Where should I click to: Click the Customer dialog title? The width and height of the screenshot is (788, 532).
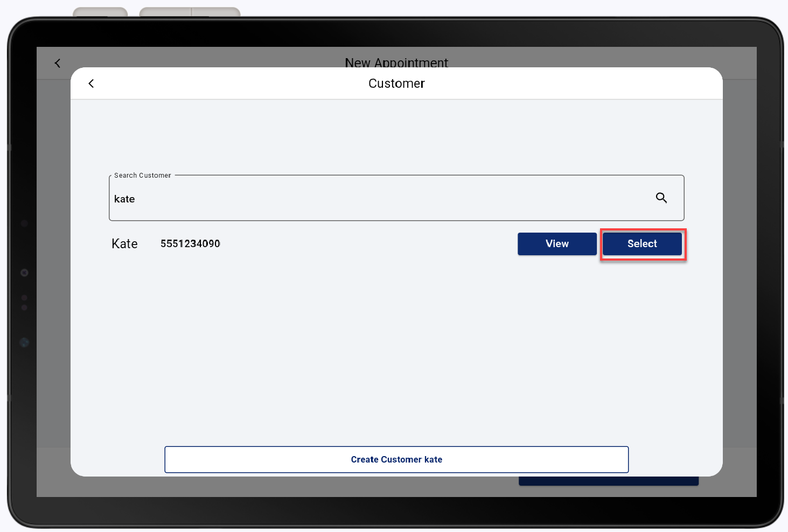pyautogui.click(x=396, y=83)
